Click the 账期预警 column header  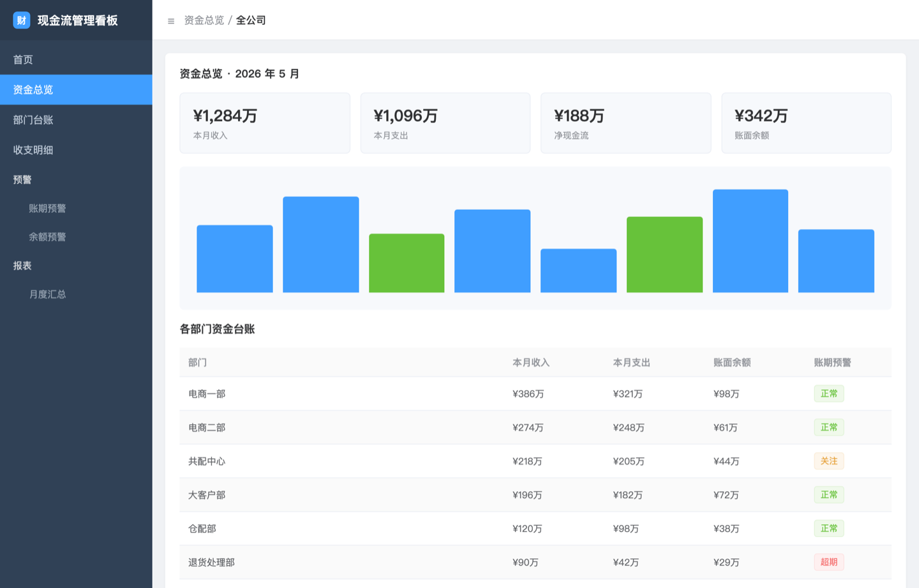[x=832, y=362]
